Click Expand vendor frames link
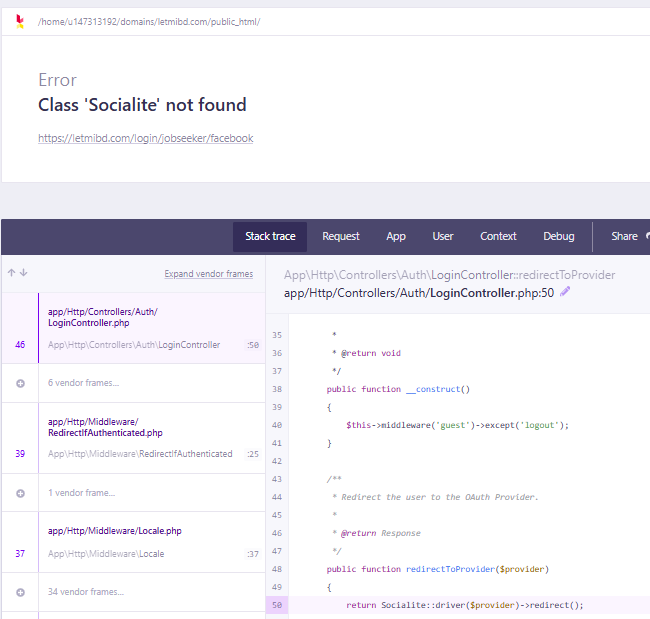 (209, 274)
